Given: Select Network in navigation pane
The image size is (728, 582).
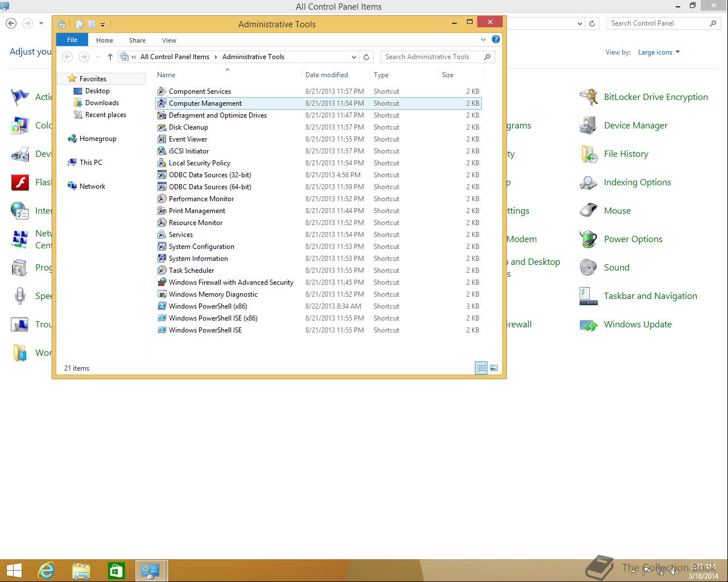Looking at the screenshot, I should [92, 186].
